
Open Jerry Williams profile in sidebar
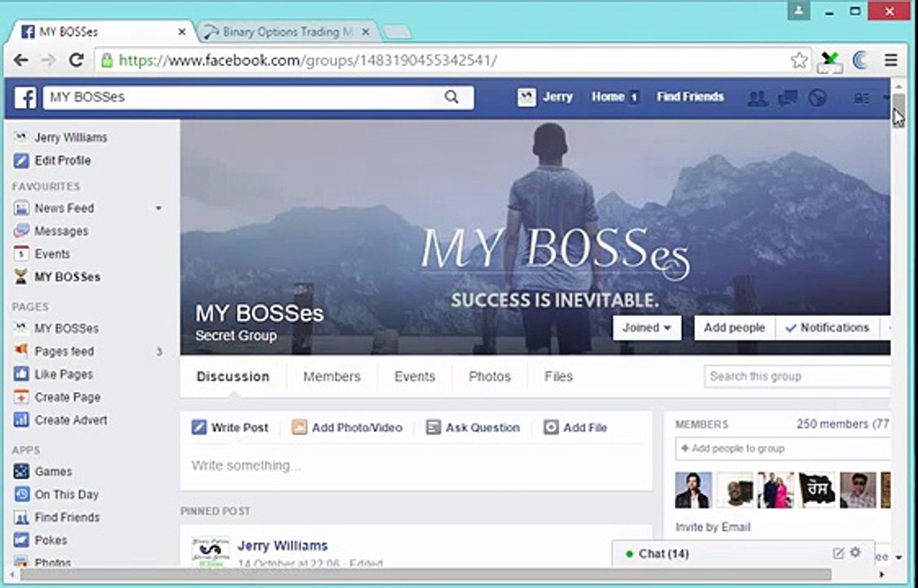[x=60, y=137]
